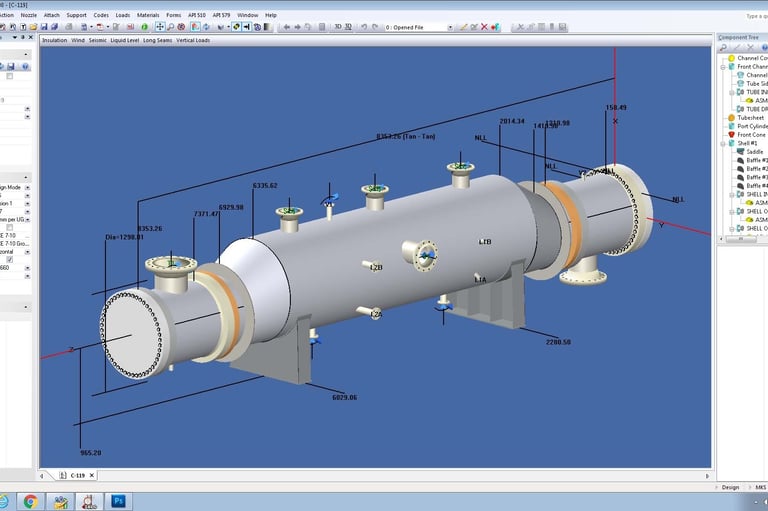This screenshot has height=511, width=768.
Task: Select the Saddle tree item
Action: point(750,152)
